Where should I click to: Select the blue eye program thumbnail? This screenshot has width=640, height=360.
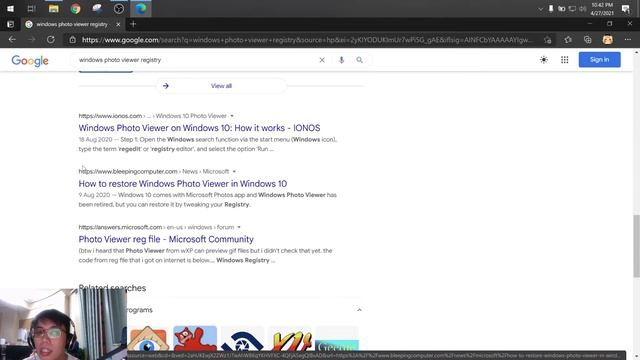click(x=242, y=339)
